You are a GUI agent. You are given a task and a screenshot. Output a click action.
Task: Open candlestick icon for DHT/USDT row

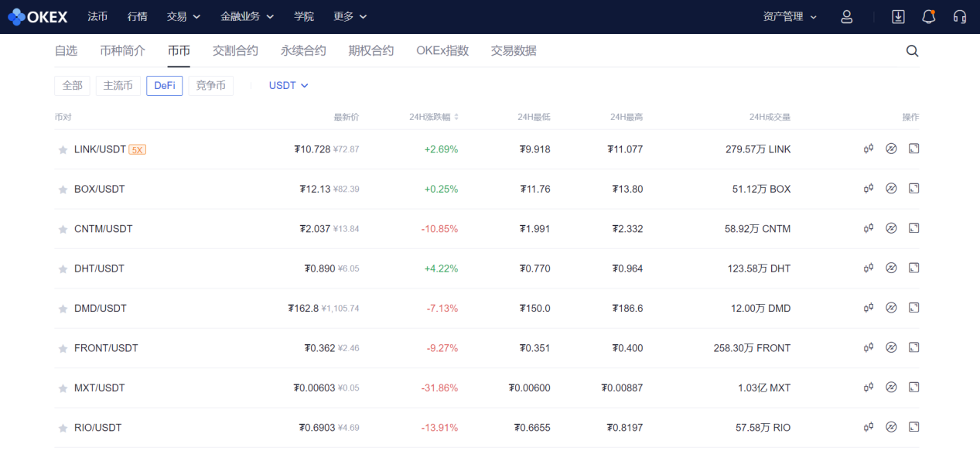(869, 268)
